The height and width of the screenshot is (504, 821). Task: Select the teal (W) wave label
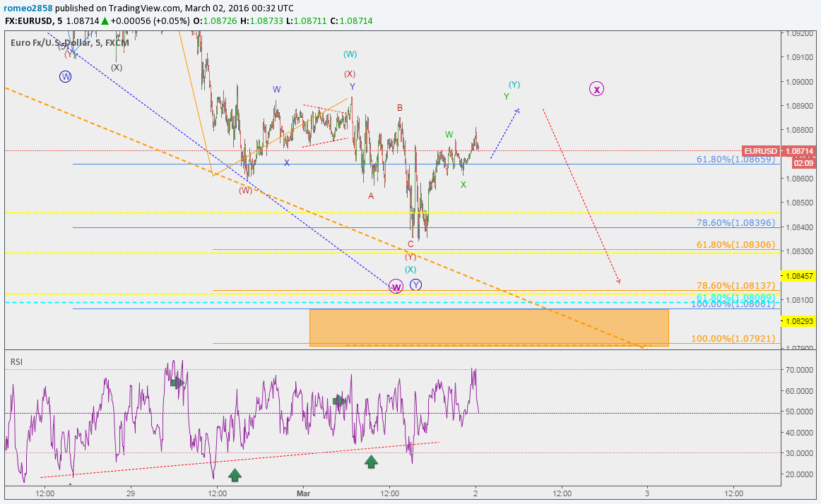point(350,54)
